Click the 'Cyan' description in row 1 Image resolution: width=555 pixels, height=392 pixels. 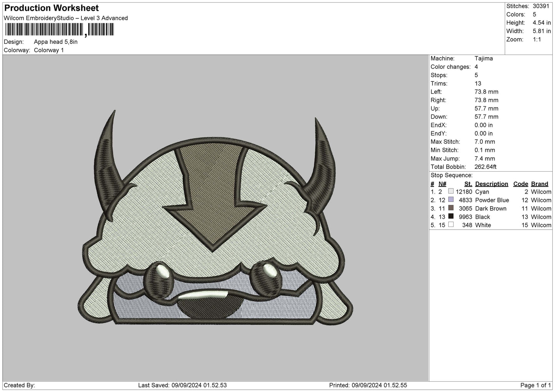coord(482,192)
